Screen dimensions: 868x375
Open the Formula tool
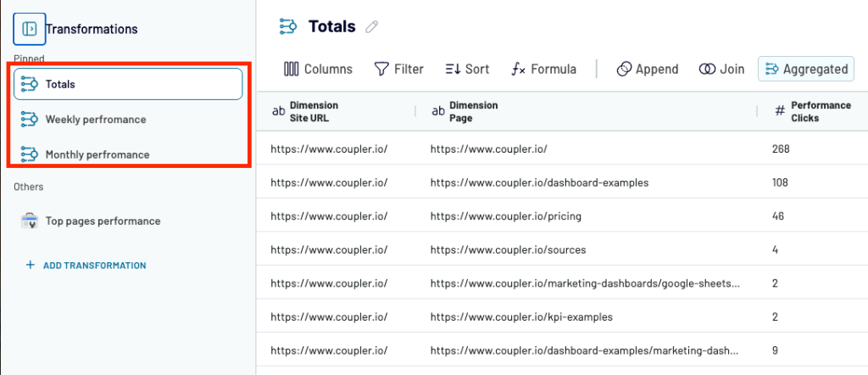543,70
